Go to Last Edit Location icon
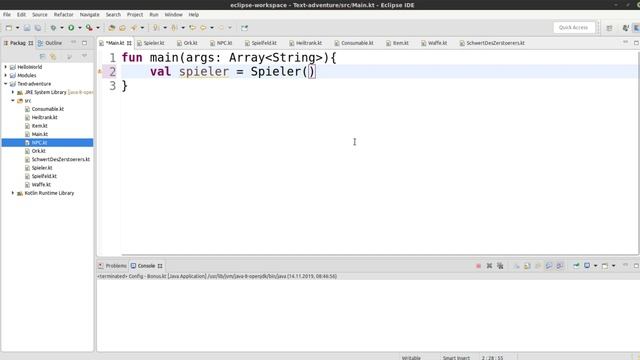 (192, 28)
